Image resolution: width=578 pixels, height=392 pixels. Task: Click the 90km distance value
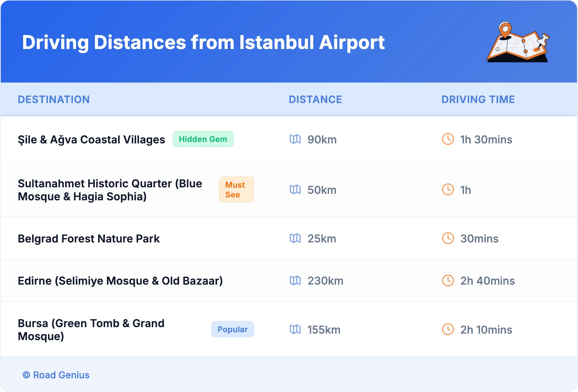[322, 139]
